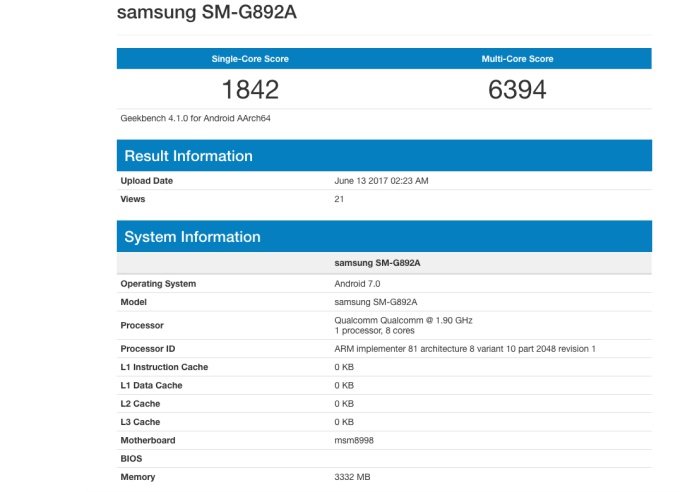Click the Processor row label
680x492 pixels.
142,325
